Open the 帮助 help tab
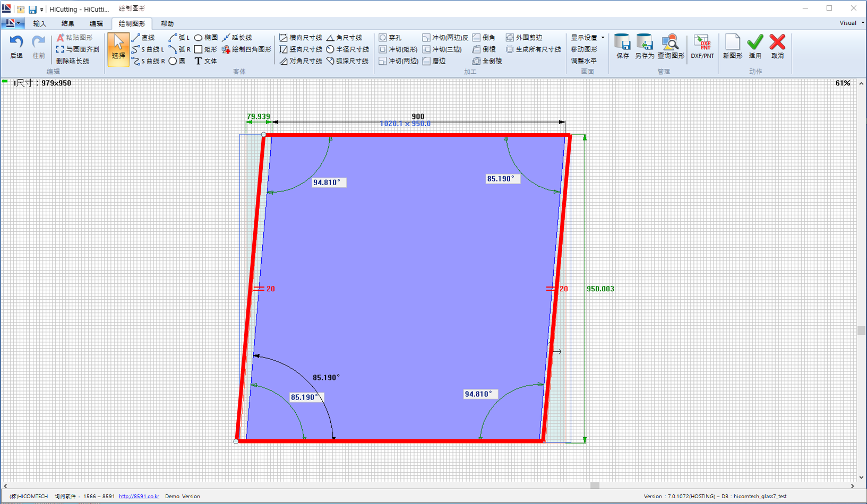The image size is (867, 504). [x=167, y=23]
